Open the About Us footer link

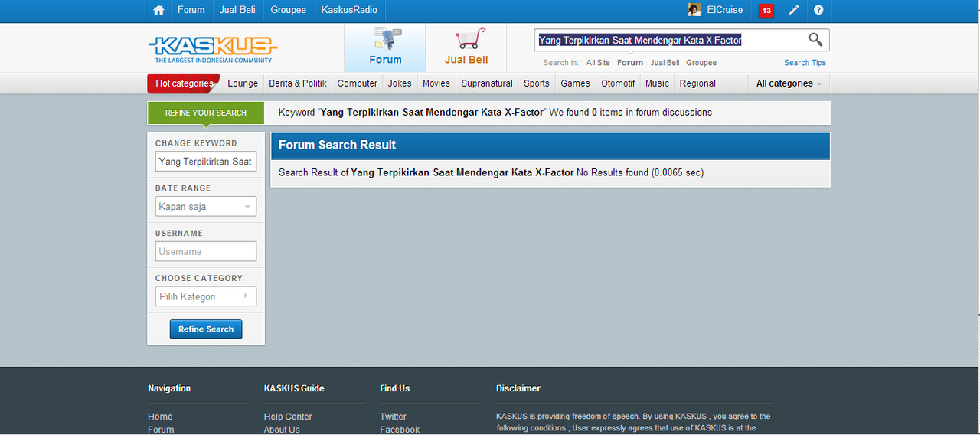[x=282, y=430]
